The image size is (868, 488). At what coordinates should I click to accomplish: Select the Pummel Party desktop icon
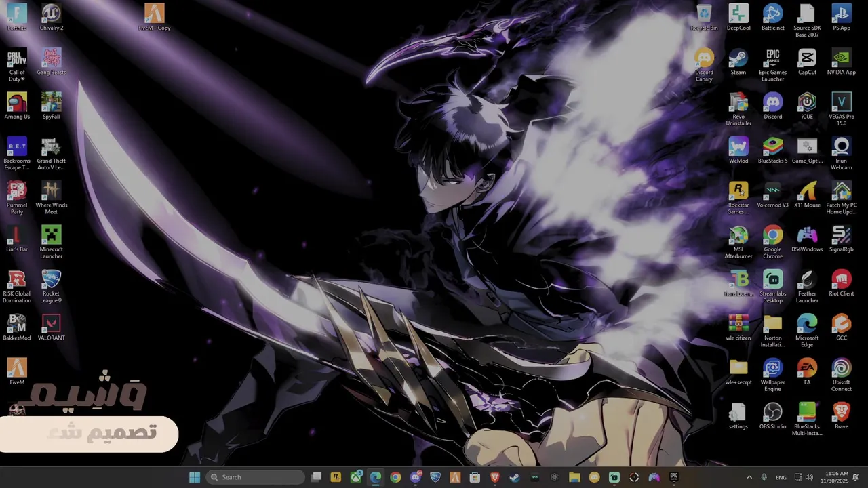coord(17,198)
